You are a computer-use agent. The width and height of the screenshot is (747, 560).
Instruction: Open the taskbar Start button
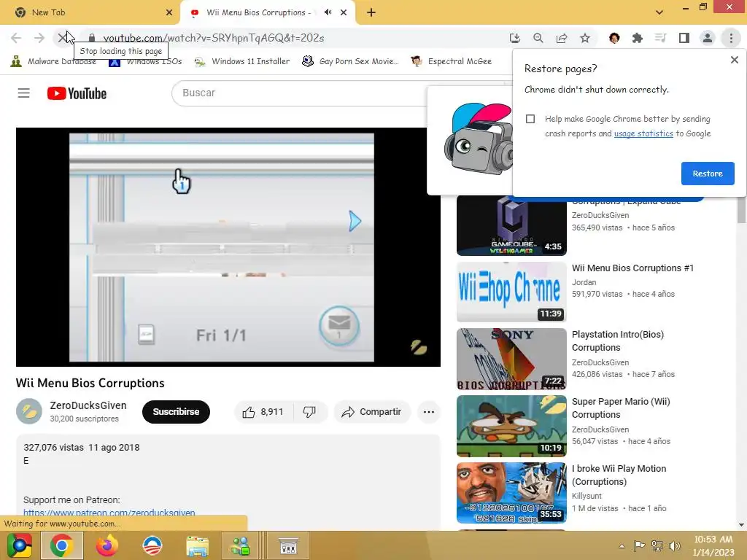[20, 545]
